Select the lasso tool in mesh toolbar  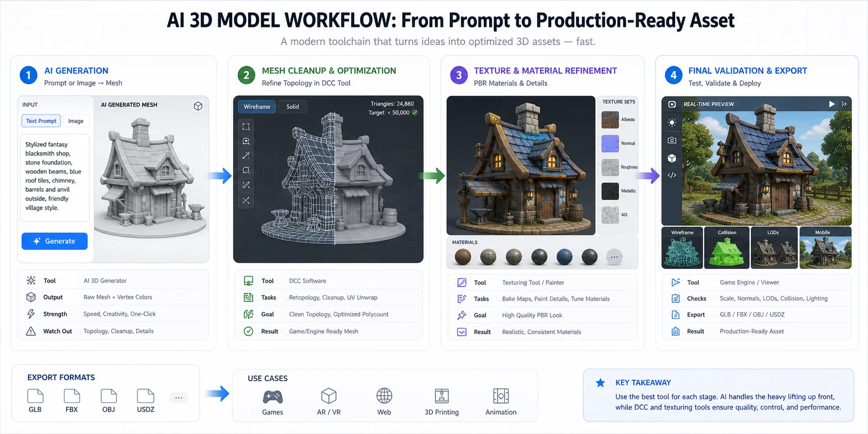point(246,170)
